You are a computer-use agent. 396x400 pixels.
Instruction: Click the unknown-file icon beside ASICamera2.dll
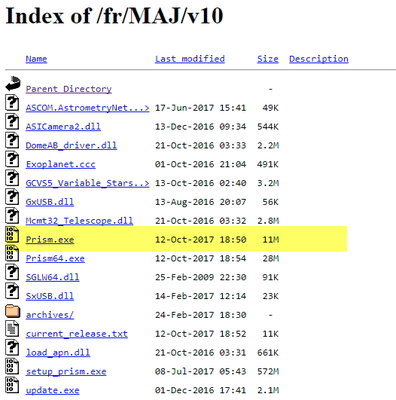coord(12,121)
